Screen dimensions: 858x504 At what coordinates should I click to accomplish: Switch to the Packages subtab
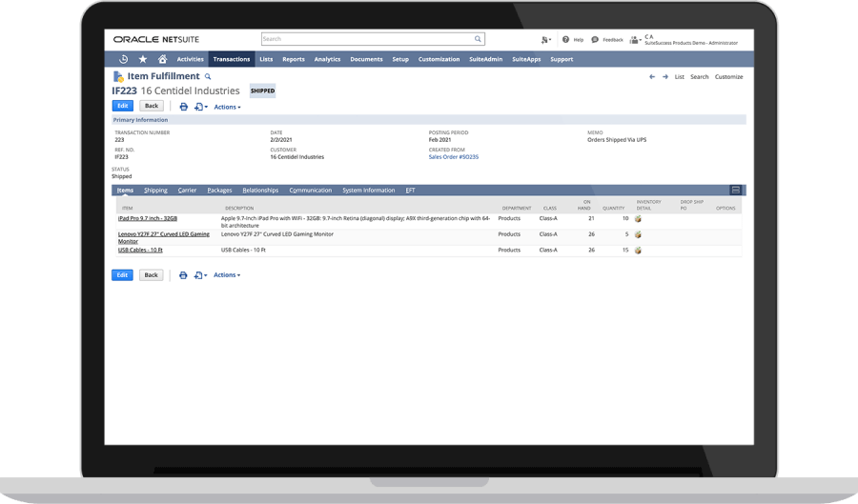pyautogui.click(x=219, y=191)
